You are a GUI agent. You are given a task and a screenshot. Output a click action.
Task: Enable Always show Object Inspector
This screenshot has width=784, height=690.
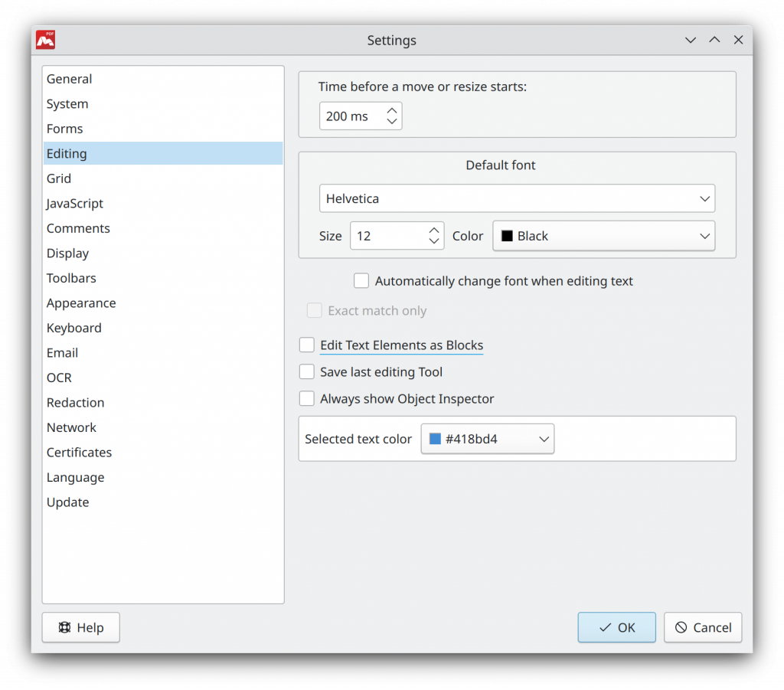(306, 398)
